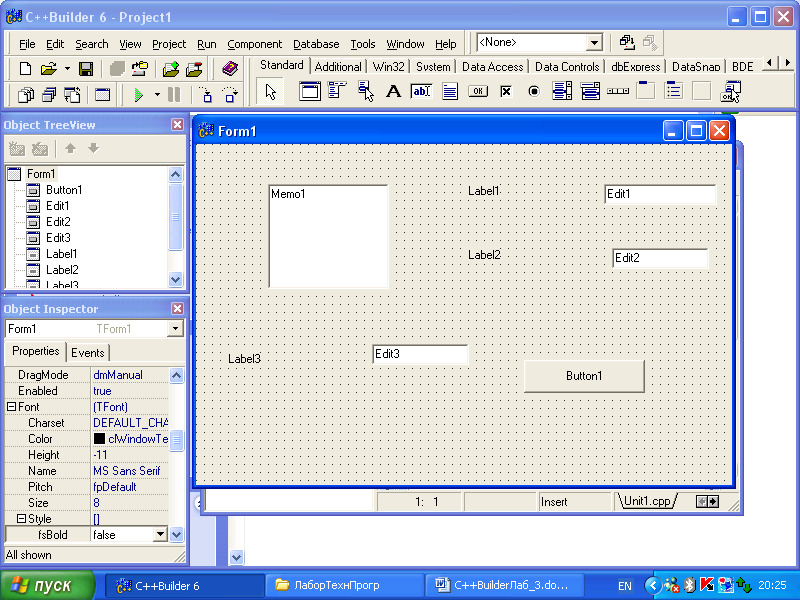
Task: Click the View Form toolbar icon
Action: click(49, 95)
